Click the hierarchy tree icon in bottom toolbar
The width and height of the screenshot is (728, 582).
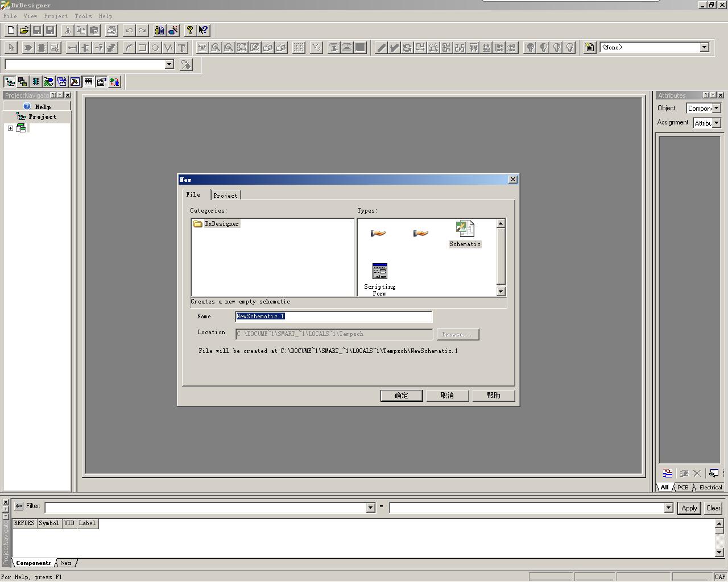(x=10, y=82)
